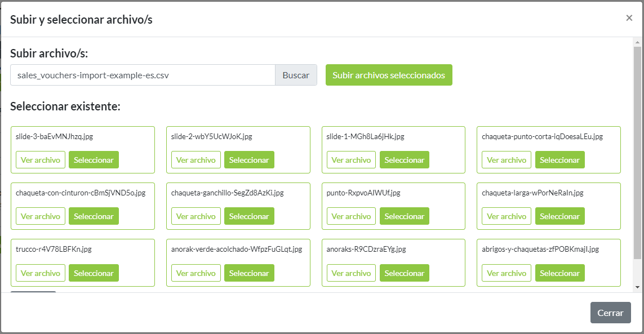
Task: Click the vertical scrollbar thumb
Action: pyautogui.click(x=637, y=152)
